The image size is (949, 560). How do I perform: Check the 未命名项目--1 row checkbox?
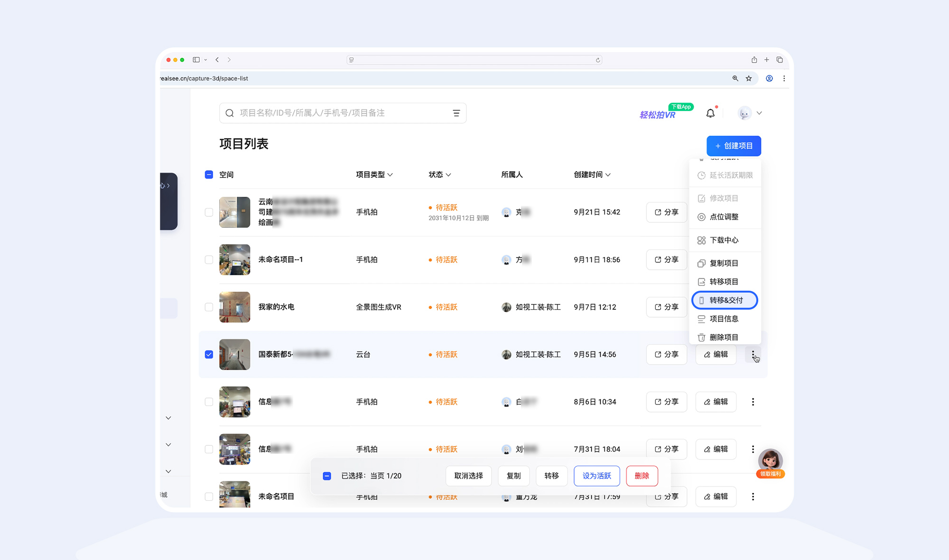tap(209, 260)
